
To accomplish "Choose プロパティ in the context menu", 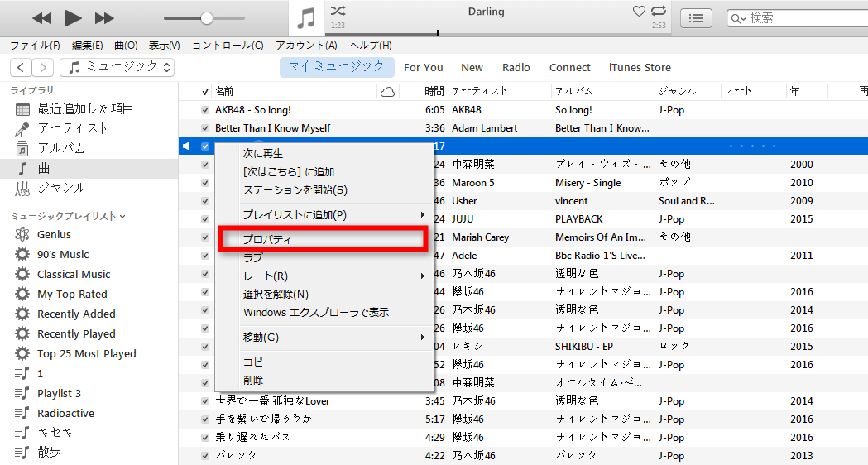I will (324, 239).
